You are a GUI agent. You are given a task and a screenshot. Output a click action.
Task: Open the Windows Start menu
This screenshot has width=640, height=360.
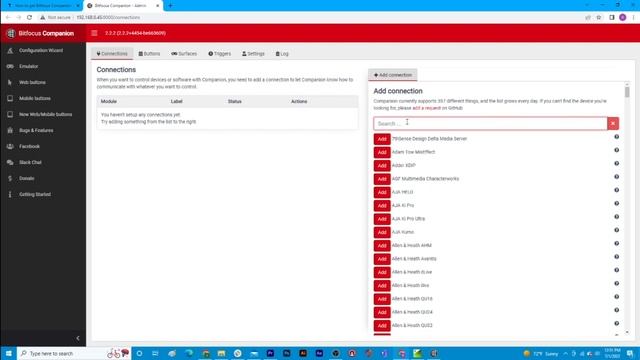tap(8, 353)
